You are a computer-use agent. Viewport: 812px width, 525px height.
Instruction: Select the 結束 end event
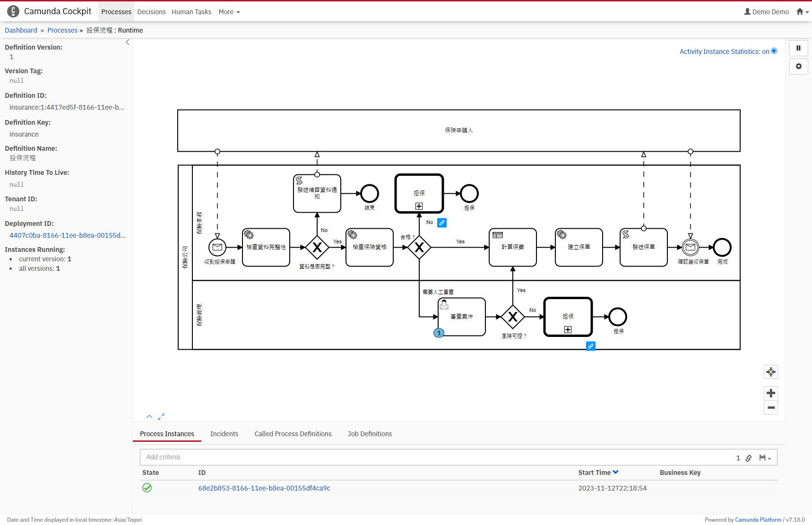point(370,193)
